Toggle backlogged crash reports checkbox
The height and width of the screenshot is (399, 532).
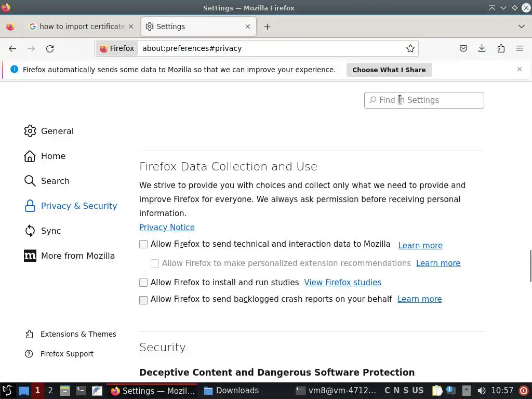[143, 300]
